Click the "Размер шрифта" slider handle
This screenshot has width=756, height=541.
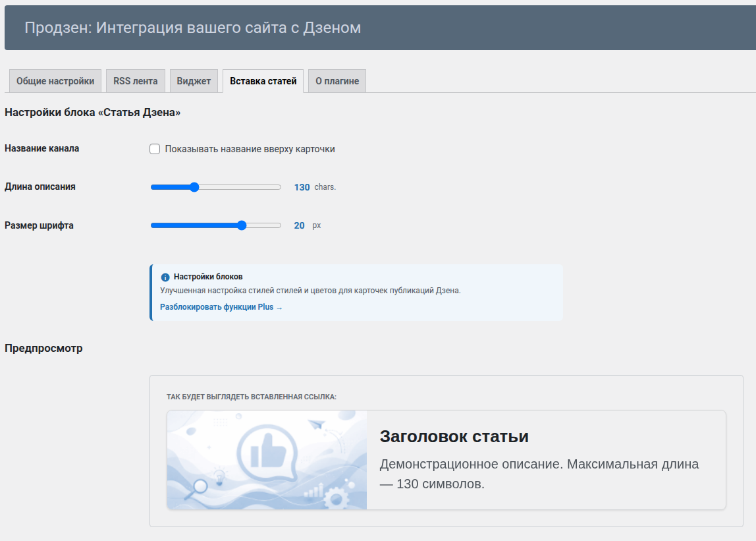click(242, 225)
